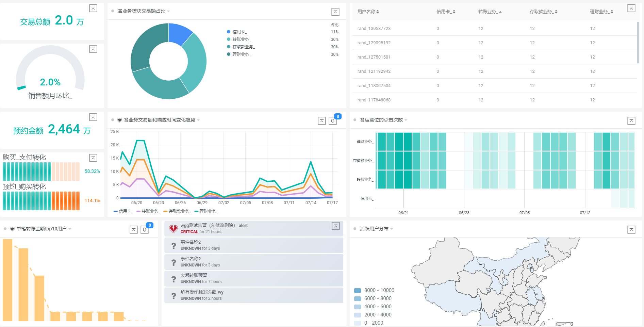Expand 各运营位的点击次数 title dropdown

tap(406, 120)
